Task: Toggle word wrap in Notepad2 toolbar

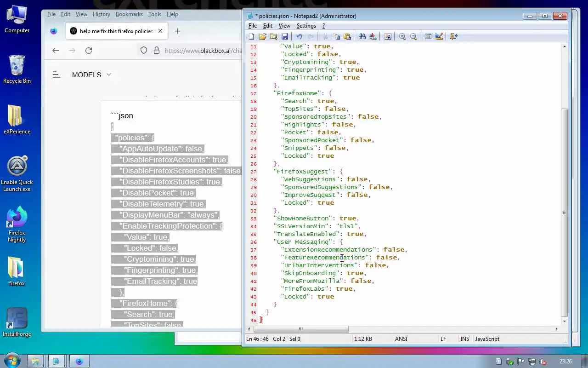Action: pyautogui.click(x=388, y=36)
